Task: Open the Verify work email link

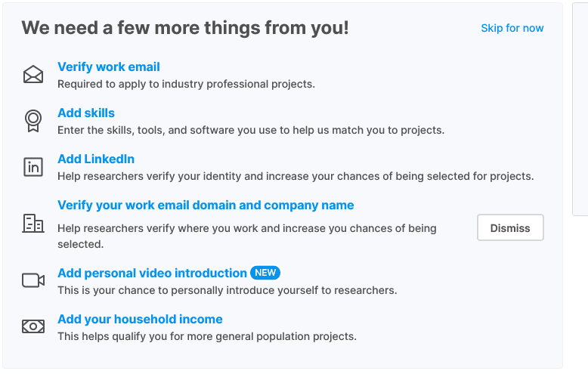Action: coord(109,67)
